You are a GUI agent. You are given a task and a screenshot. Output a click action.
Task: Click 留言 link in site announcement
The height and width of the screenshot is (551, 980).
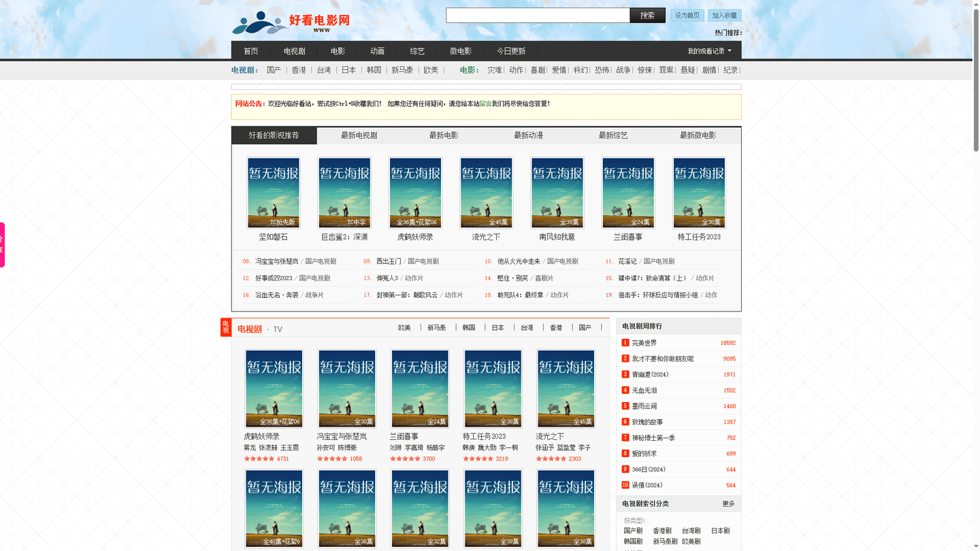tap(485, 103)
